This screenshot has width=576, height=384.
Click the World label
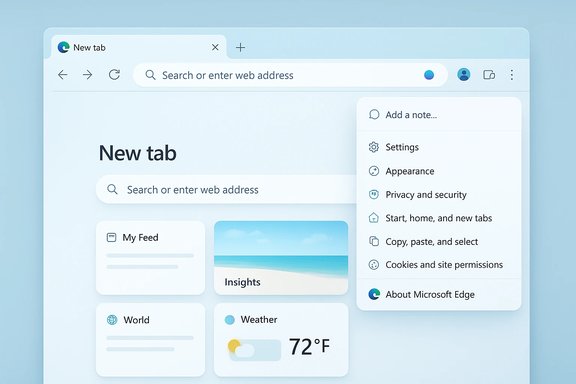tap(136, 320)
